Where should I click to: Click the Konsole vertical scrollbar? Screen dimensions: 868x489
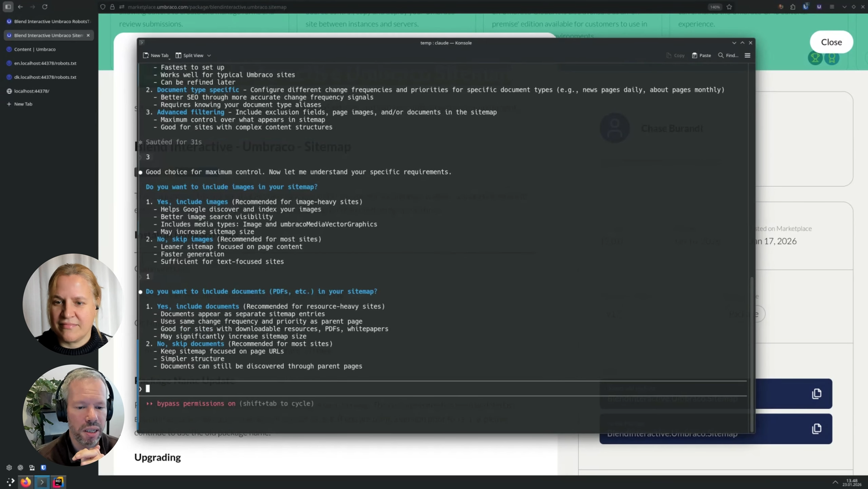coord(752,354)
